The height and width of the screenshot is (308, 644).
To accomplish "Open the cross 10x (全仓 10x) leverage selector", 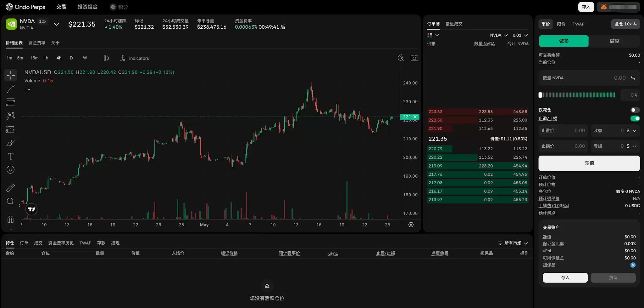I will pos(626,24).
